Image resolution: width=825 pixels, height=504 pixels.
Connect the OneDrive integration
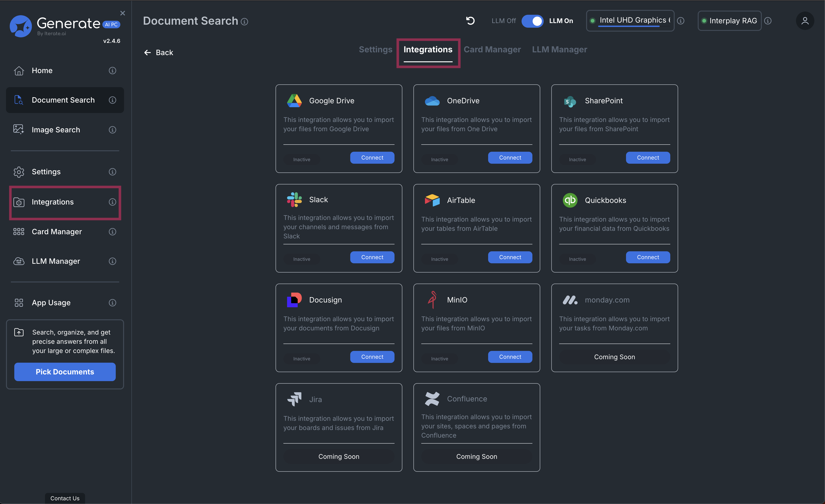point(510,158)
